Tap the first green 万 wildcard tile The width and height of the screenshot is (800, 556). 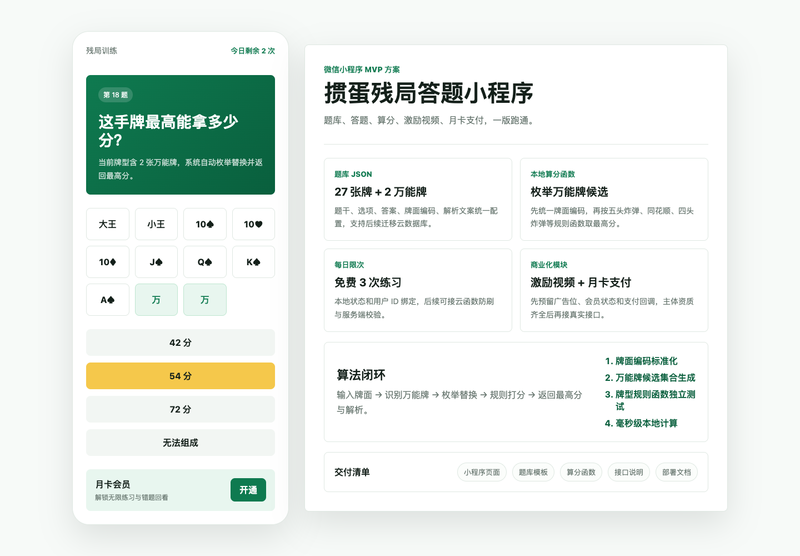156,299
